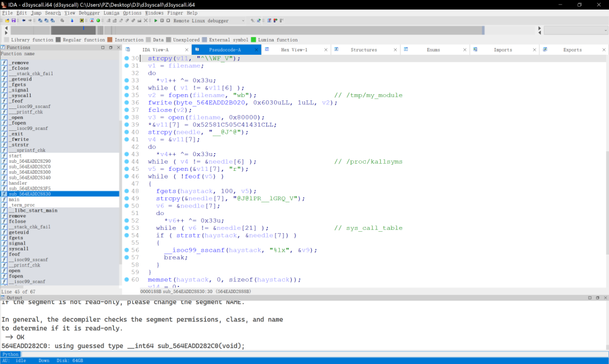Image resolution: width=609 pixels, height=364 pixels.
Task: Toggle breakpoint dot on line 45
Action: point(126,169)
